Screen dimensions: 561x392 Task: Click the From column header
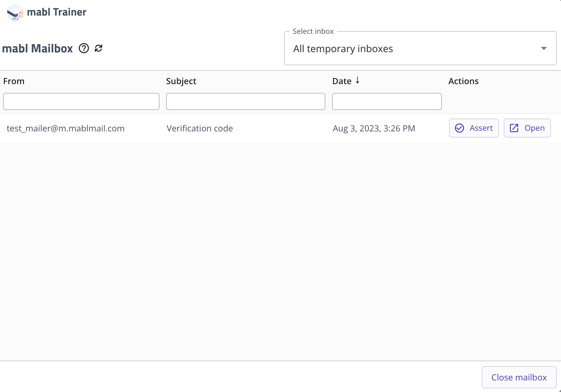(14, 81)
